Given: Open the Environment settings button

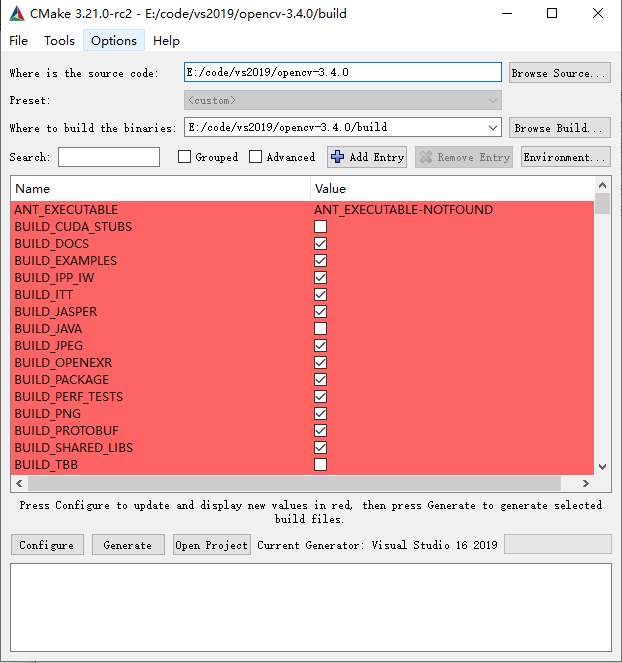Looking at the screenshot, I should (x=566, y=157).
